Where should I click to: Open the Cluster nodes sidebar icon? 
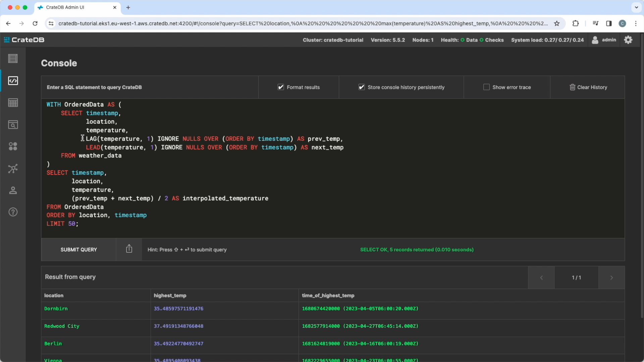click(13, 168)
